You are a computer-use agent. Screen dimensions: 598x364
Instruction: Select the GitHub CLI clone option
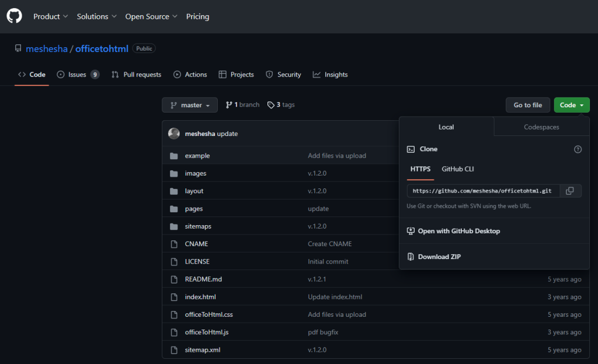(457, 169)
